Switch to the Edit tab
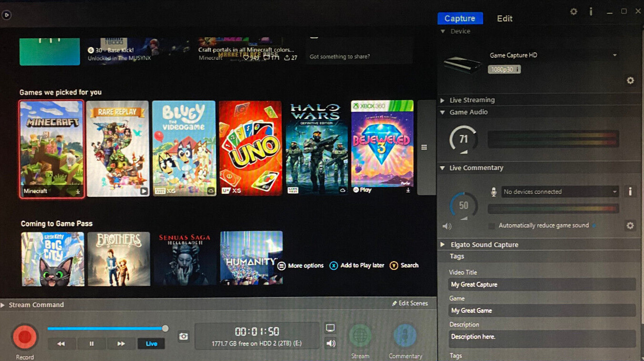Viewport: 644px width, 361px height. pos(505,18)
